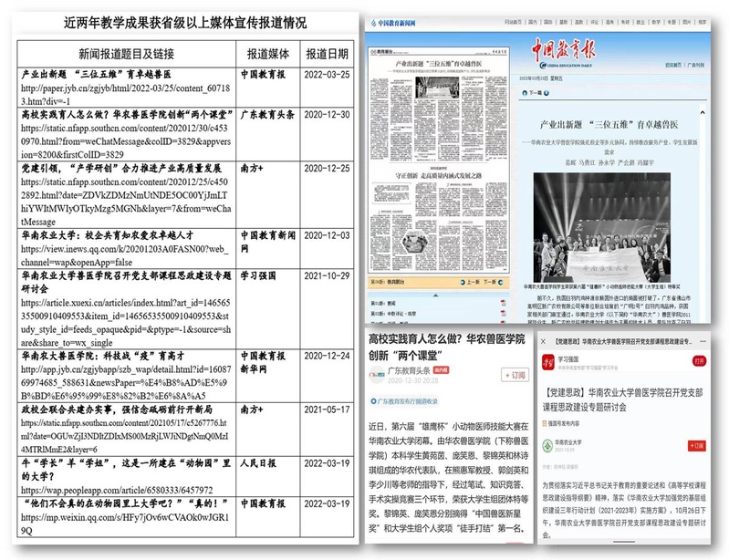Image resolution: width=729 pixels, height=560 pixels.
Task: Click the 广东教育发布厅频道收录 tag
Action: pyautogui.click(x=404, y=401)
